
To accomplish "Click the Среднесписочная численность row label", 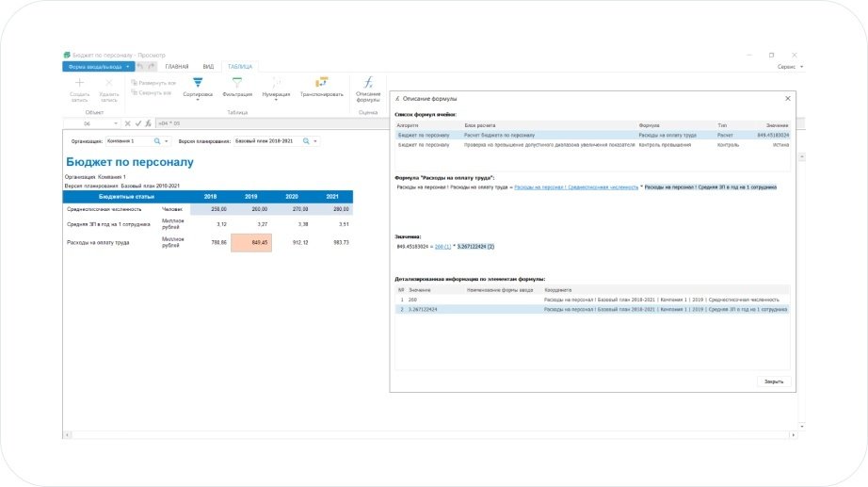I will (104, 209).
